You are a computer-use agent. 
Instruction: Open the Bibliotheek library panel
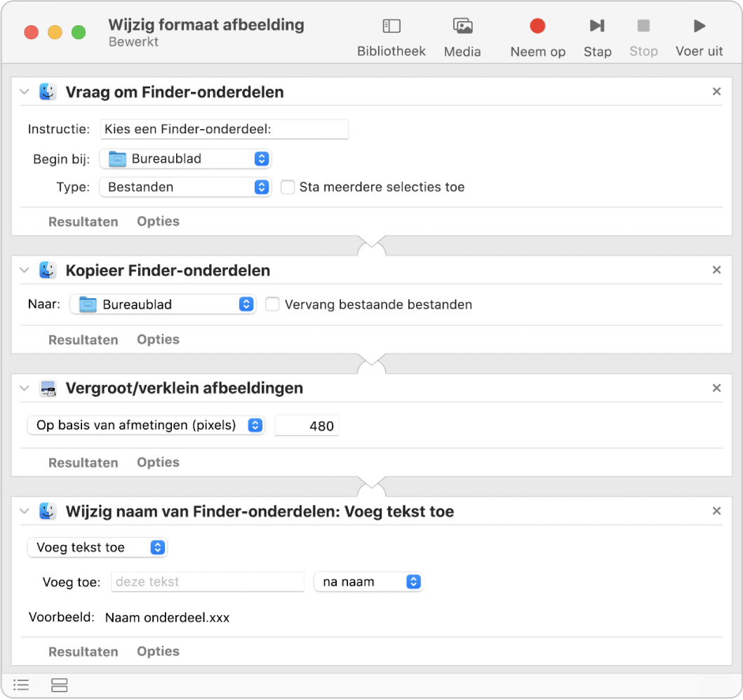tap(391, 36)
